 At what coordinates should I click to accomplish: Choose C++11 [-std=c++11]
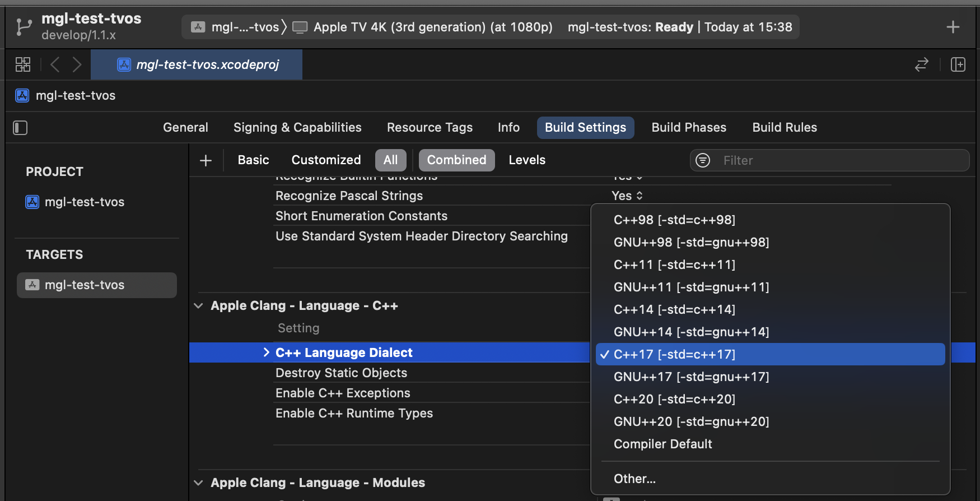click(770, 265)
